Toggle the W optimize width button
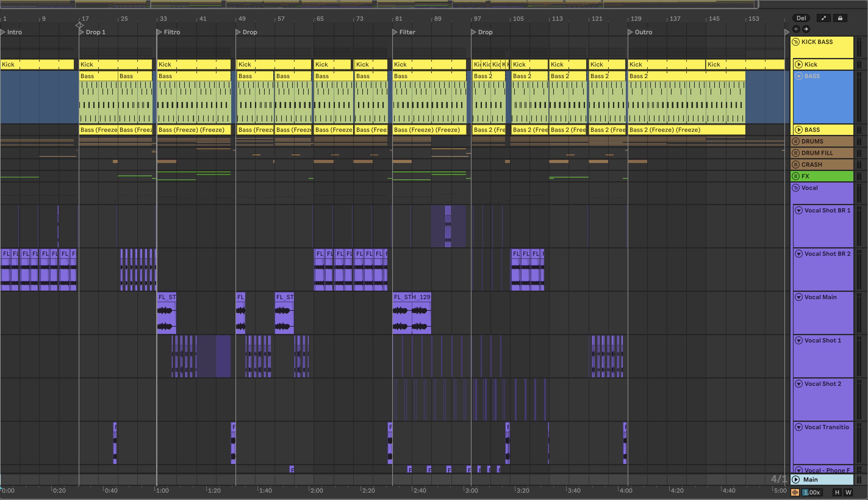868x500 pixels. point(848,492)
